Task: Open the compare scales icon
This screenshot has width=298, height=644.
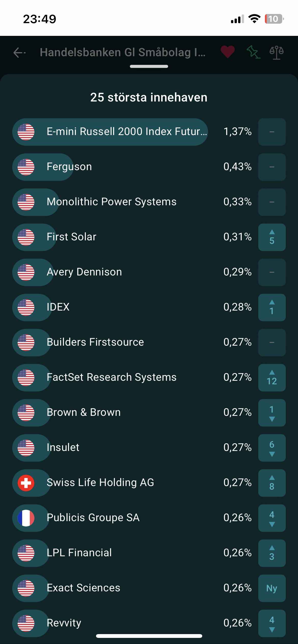Action: (276, 52)
